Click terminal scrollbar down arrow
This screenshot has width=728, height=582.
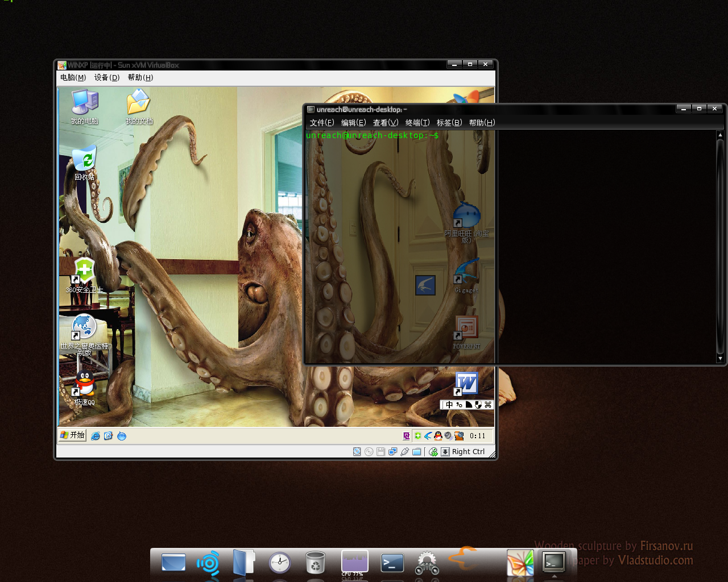point(720,359)
